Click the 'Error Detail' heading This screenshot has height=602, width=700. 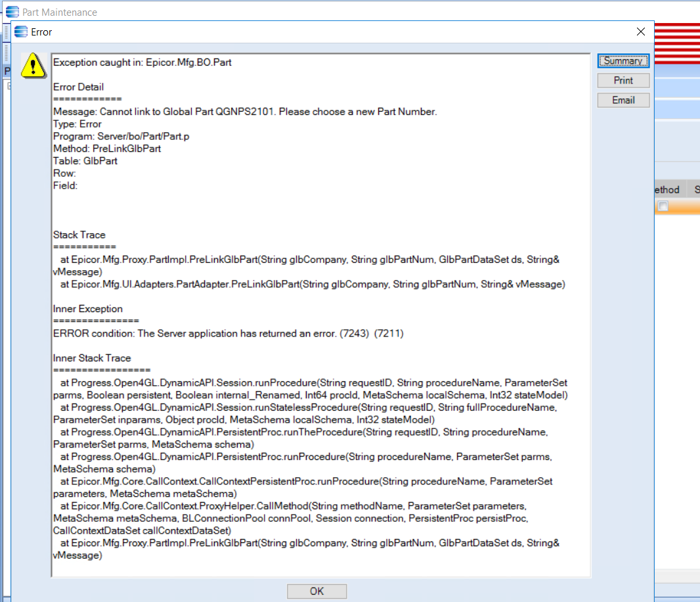[78, 87]
